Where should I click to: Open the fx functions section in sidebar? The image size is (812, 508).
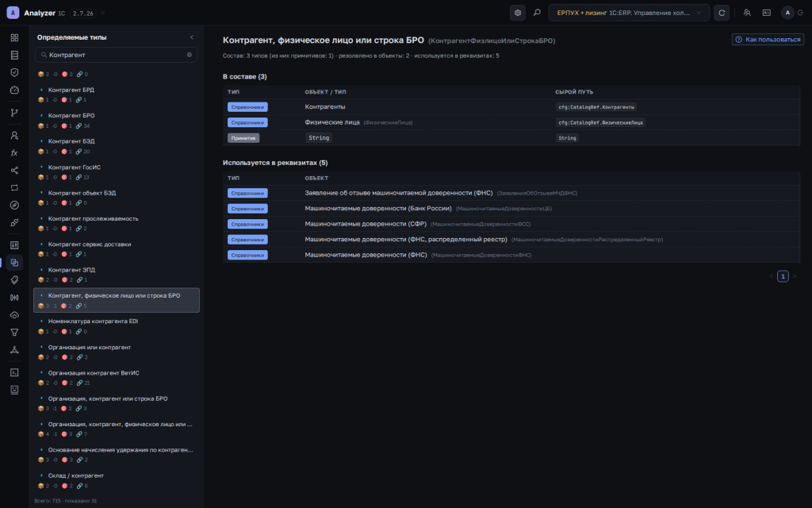click(x=14, y=153)
